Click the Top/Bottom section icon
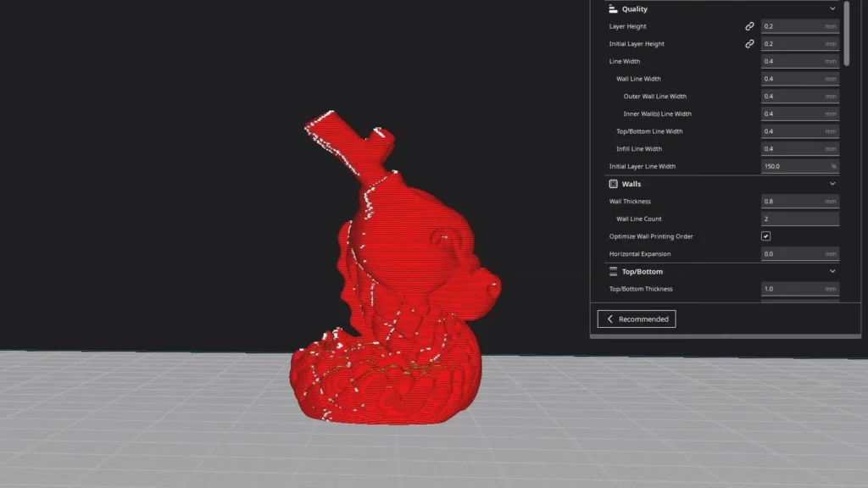The height and width of the screenshot is (488, 868). [613, 271]
